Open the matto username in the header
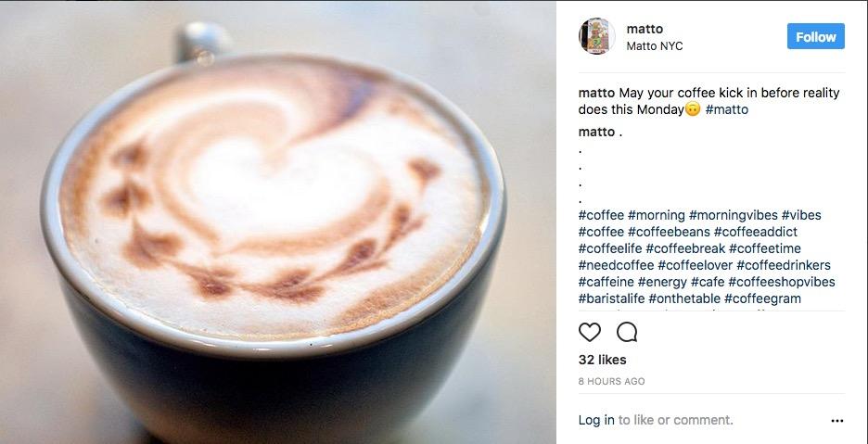This screenshot has height=444, width=868. pos(645,29)
